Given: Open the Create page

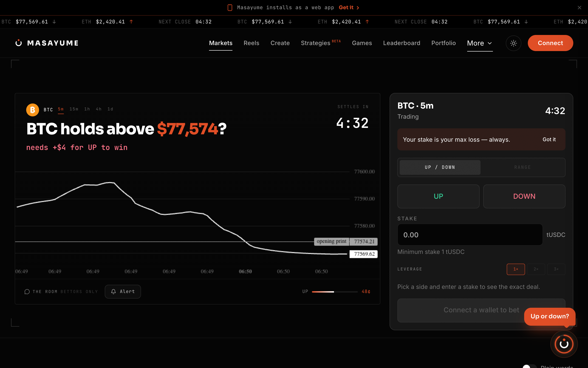Looking at the screenshot, I should click(280, 43).
